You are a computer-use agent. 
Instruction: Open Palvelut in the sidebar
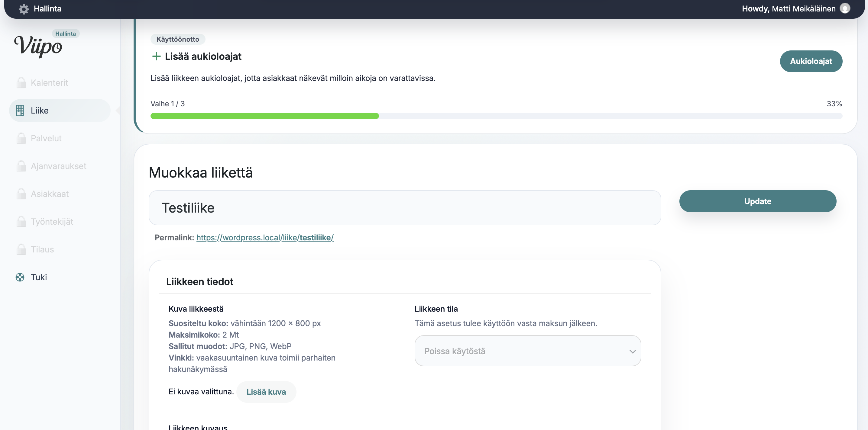pos(60,138)
